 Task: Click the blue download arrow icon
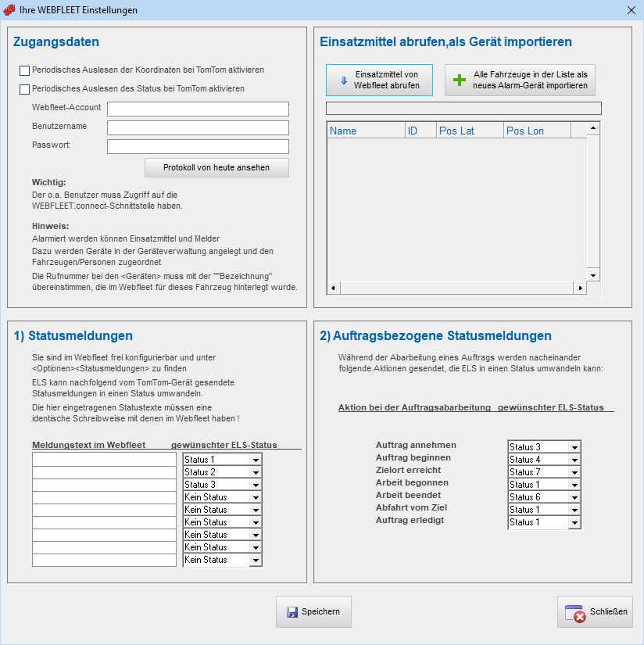(344, 80)
